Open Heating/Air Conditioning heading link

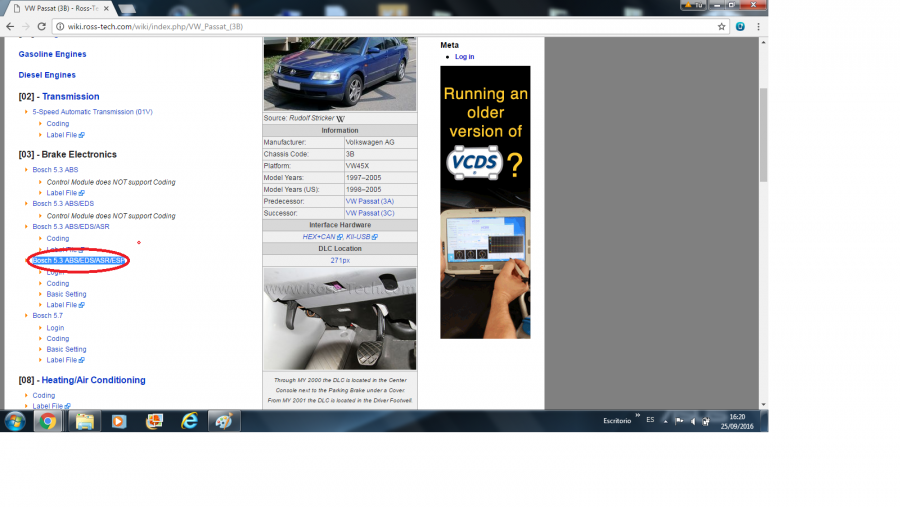click(x=94, y=380)
